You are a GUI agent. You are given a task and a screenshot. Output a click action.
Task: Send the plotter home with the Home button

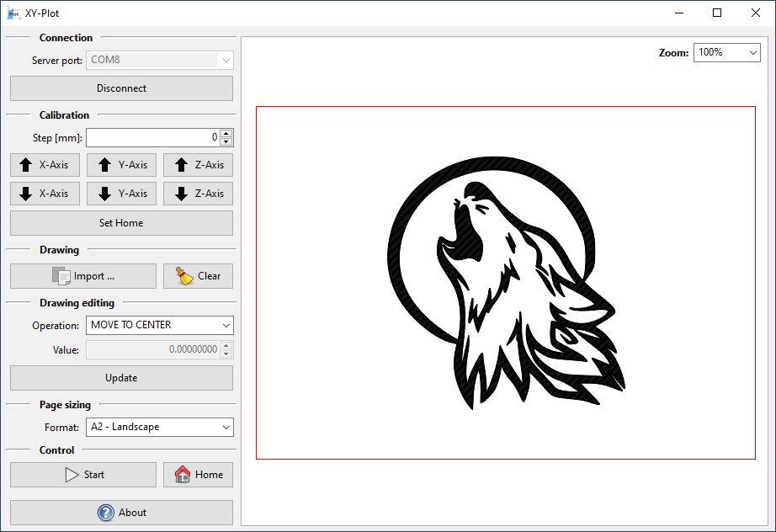point(198,475)
